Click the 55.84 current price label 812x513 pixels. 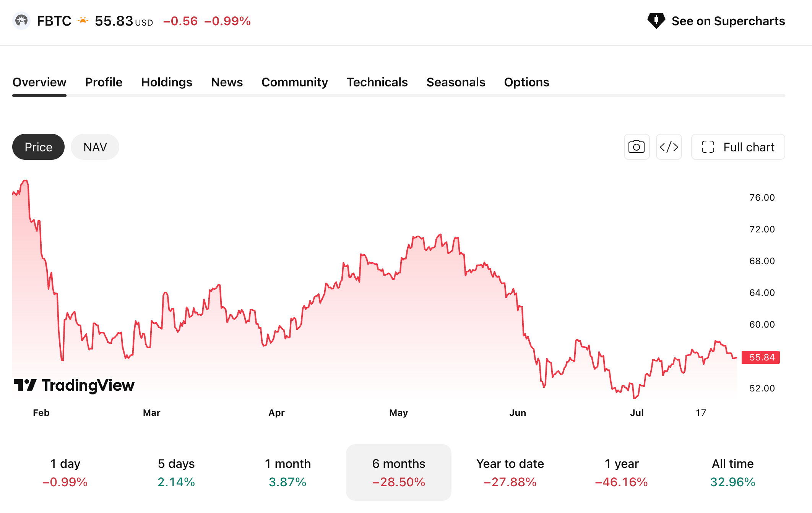click(761, 357)
